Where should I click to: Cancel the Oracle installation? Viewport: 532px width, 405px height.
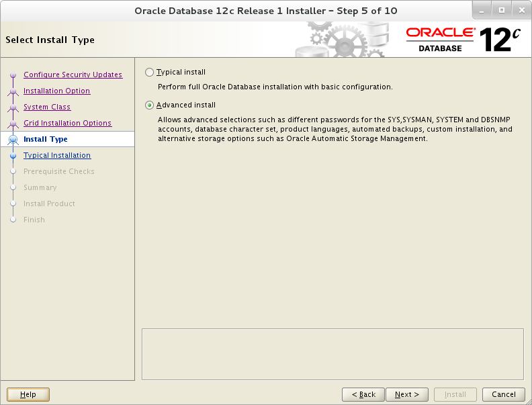(504, 394)
